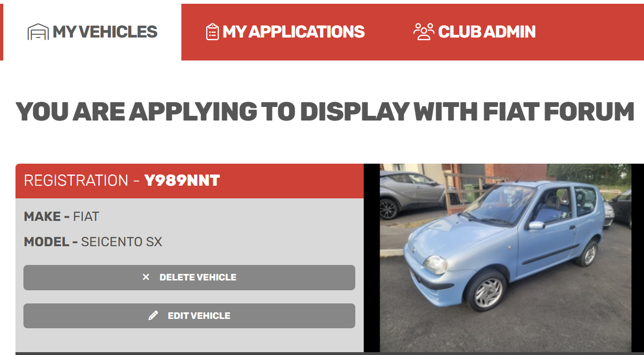This screenshot has height=355, width=644.
Task: Click the pencil icon on Edit Vehicle
Action: tap(153, 316)
